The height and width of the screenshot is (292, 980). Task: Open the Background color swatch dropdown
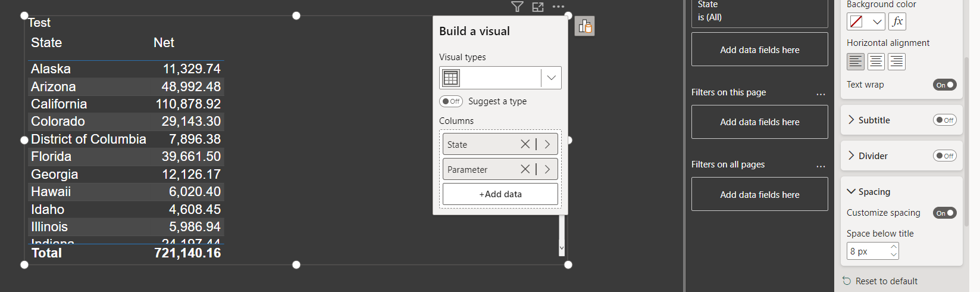(866, 21)
